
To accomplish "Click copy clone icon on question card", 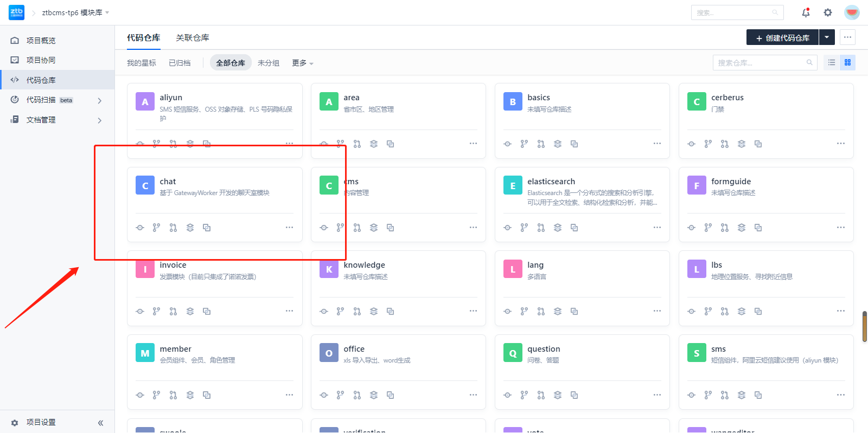I will pyautogui.click(x=574, y=395).
